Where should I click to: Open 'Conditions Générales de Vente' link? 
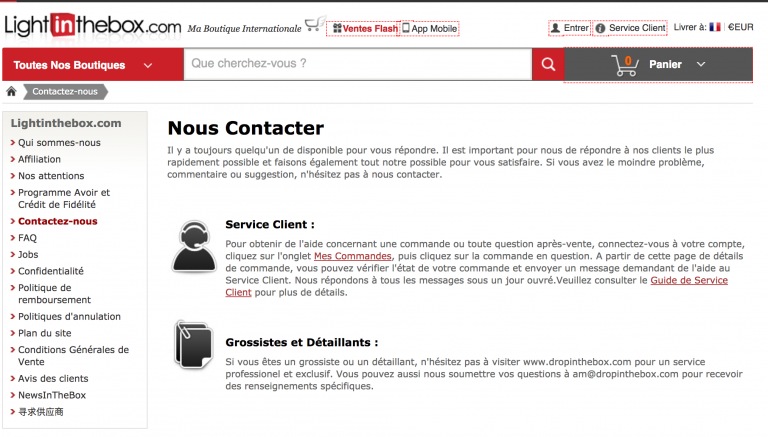click(73, 356)
